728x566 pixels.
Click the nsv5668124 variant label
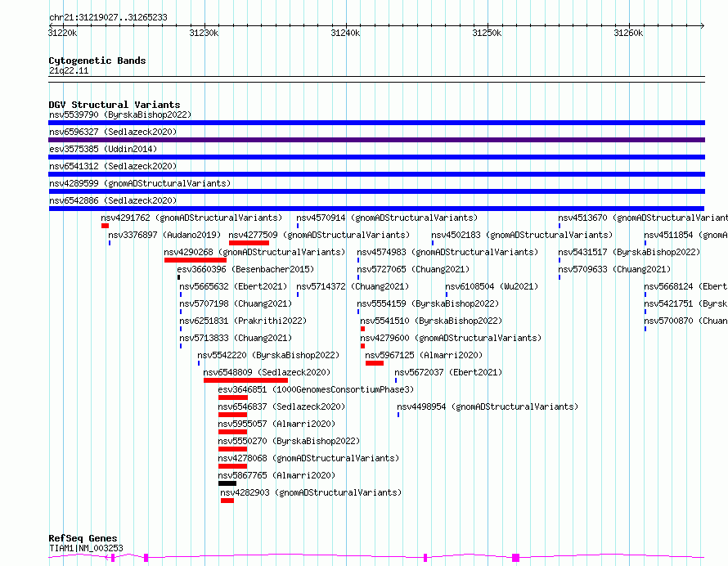[685, 286]
